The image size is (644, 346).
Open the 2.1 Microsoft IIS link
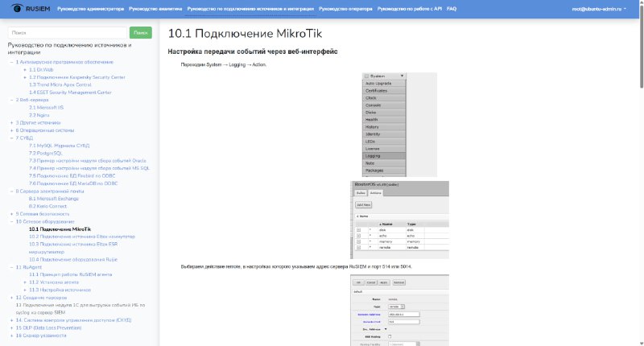(x=46, y=108)
